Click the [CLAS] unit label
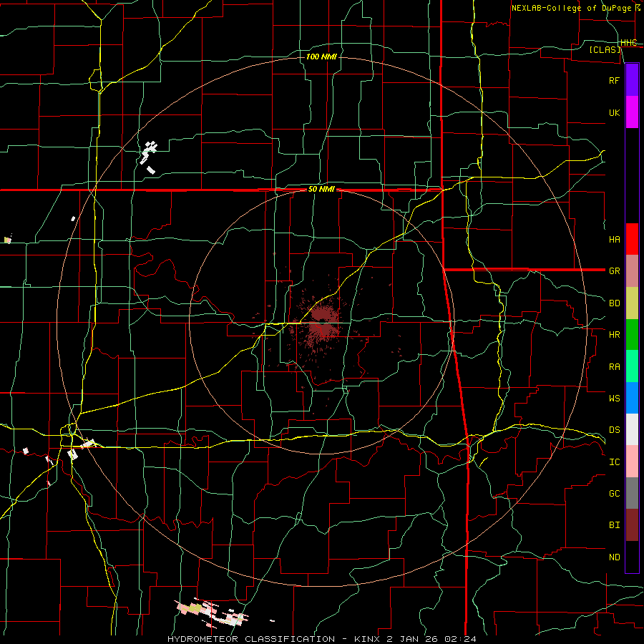 (x=605, y=49)
